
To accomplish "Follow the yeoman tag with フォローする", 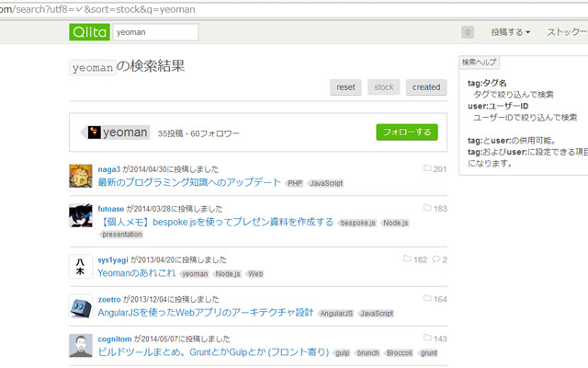I will pyautogui.click(x=407, y=132).
